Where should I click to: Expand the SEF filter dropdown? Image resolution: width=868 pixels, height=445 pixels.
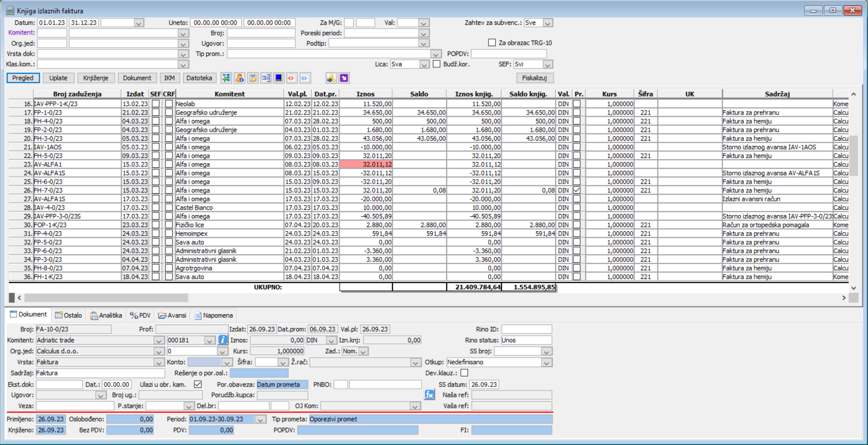click(x=548, y=64)
